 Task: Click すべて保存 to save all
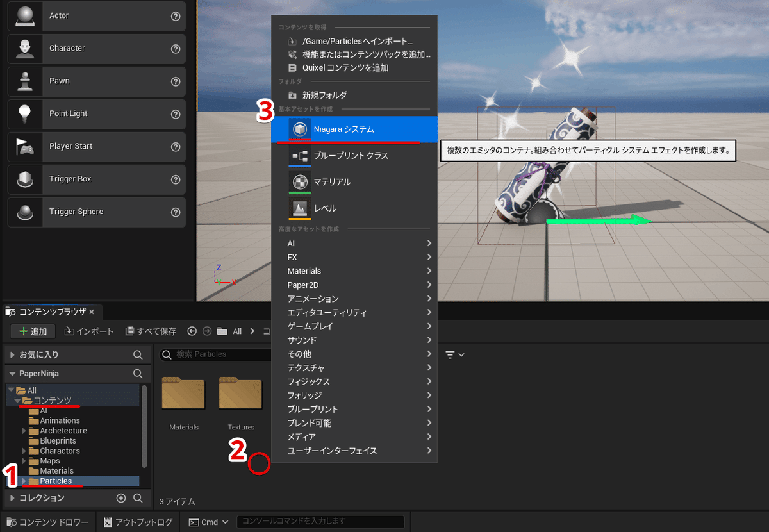(151, 331)
